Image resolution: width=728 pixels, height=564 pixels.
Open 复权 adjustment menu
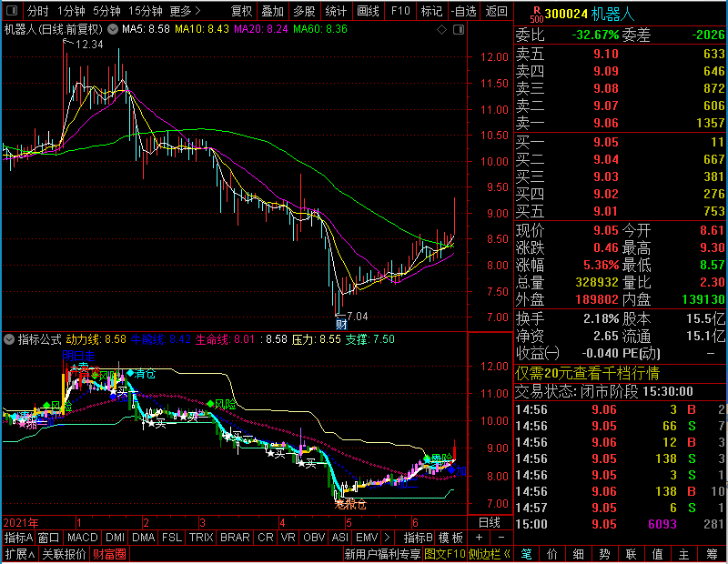click(241, 11)
